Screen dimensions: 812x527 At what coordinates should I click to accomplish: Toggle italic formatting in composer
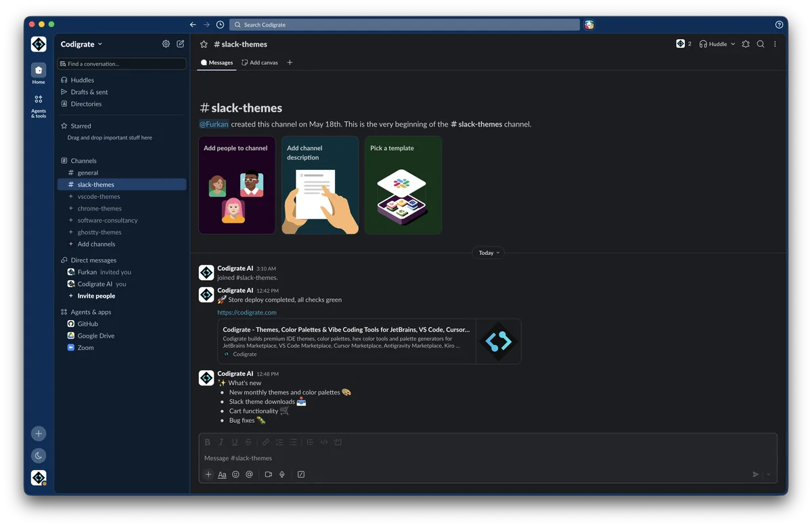pyautogui.click(x=221, y=442)
